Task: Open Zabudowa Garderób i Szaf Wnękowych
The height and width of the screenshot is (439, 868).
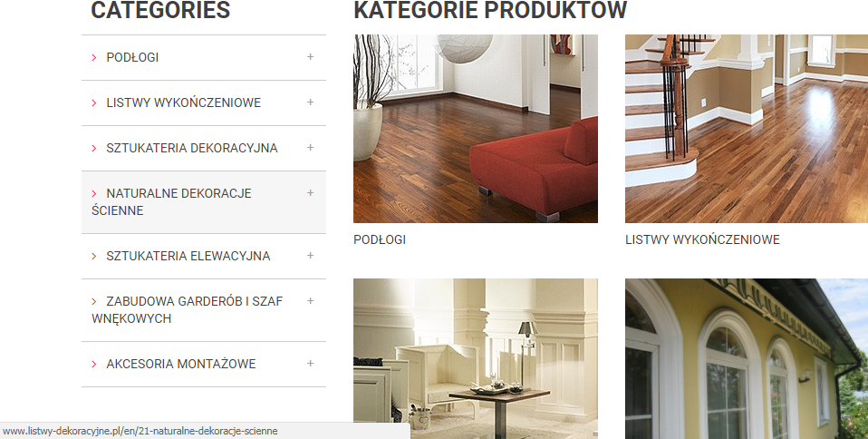Action: [188, 310]
